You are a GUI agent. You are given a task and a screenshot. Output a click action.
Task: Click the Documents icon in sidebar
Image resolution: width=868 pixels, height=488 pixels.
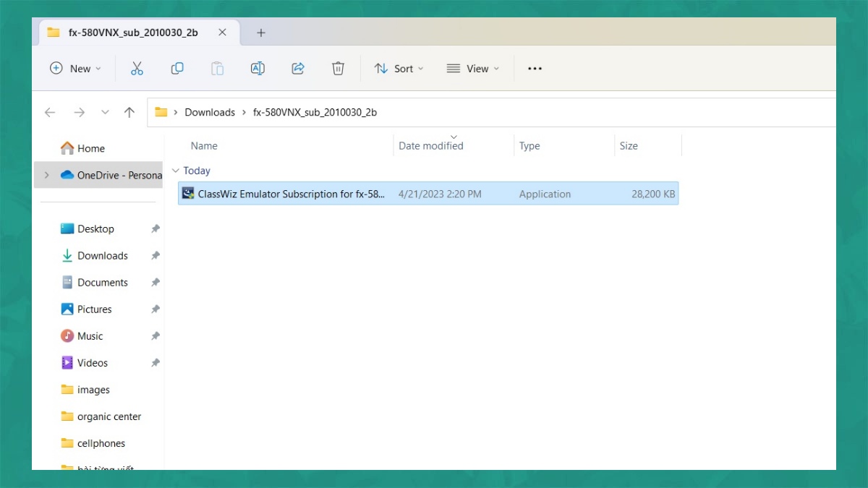[67, 282]
